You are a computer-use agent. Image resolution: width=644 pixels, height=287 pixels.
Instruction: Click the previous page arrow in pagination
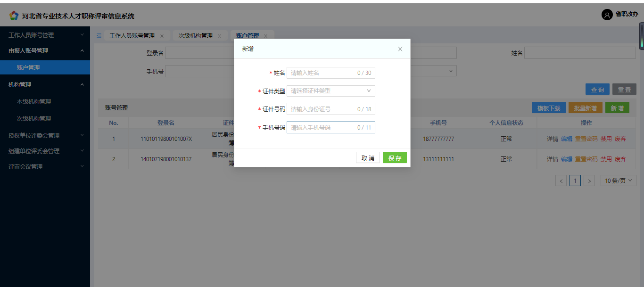click(561, 180)
